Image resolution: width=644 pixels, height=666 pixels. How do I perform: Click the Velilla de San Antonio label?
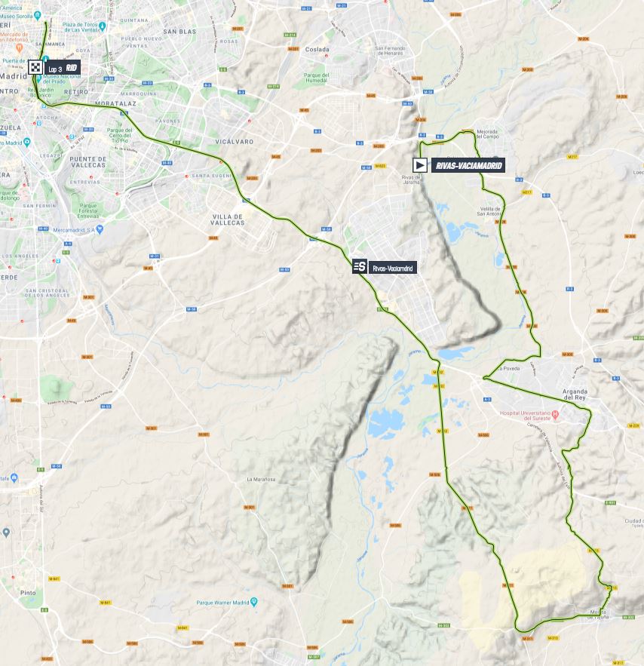tap(489, 211)
